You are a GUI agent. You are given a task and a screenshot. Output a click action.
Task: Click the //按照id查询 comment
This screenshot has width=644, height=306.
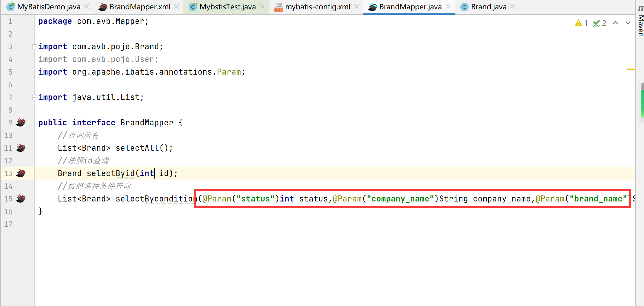(x=83, y=160)
